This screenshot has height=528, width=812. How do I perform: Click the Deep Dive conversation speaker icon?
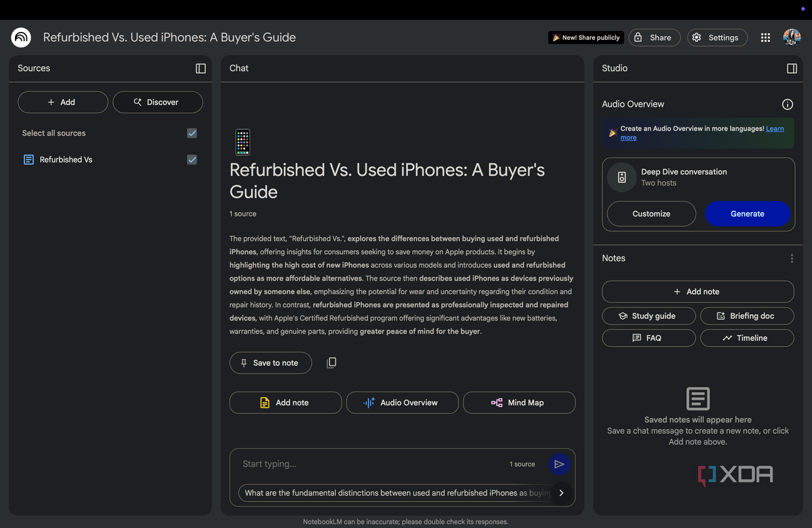(622, 177)
